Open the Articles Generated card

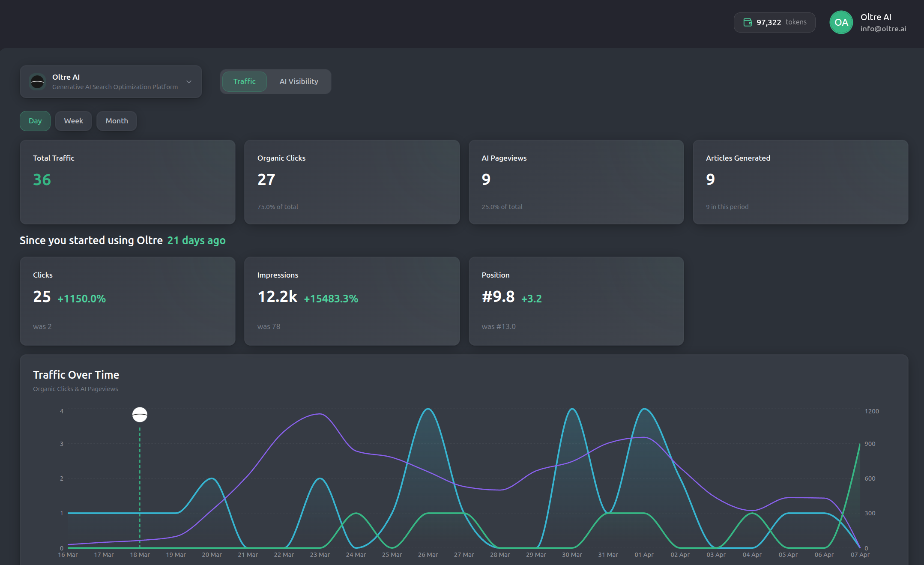[800, 182]
